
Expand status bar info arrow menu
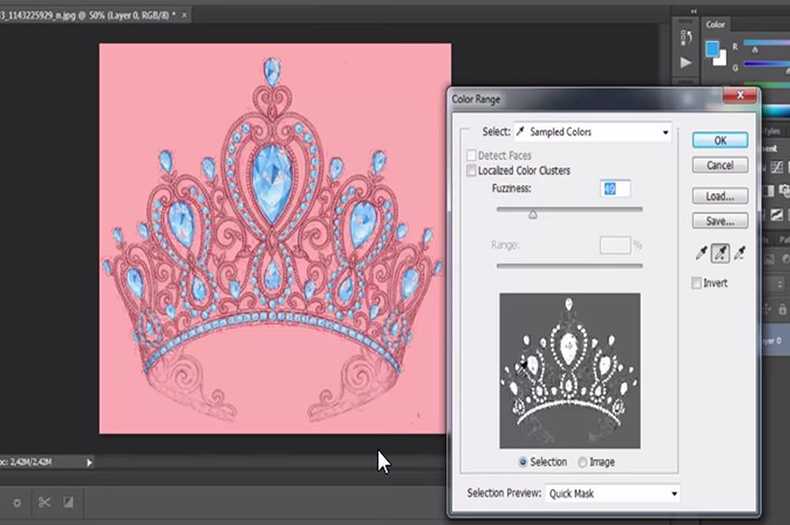(x=89, y=462)
